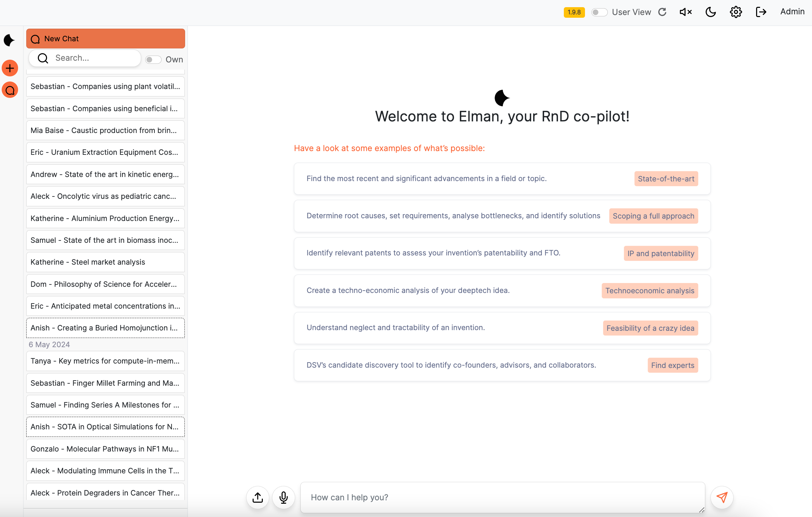The width and height of the screenshot is (812, 517).
Task: Open 'Aleck - Modulating Immune Cells' chat
Action: (x=106, y=471)
